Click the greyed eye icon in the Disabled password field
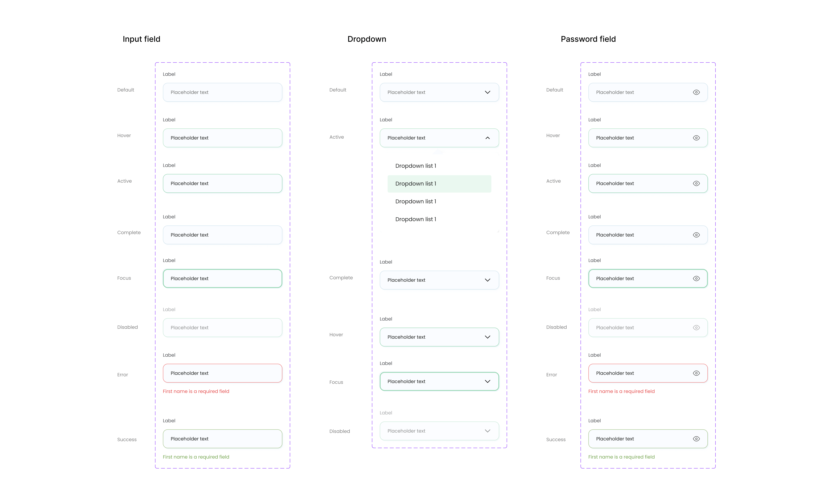The height and width of the screenshot is (504, 833). click(x=696, y=328)
